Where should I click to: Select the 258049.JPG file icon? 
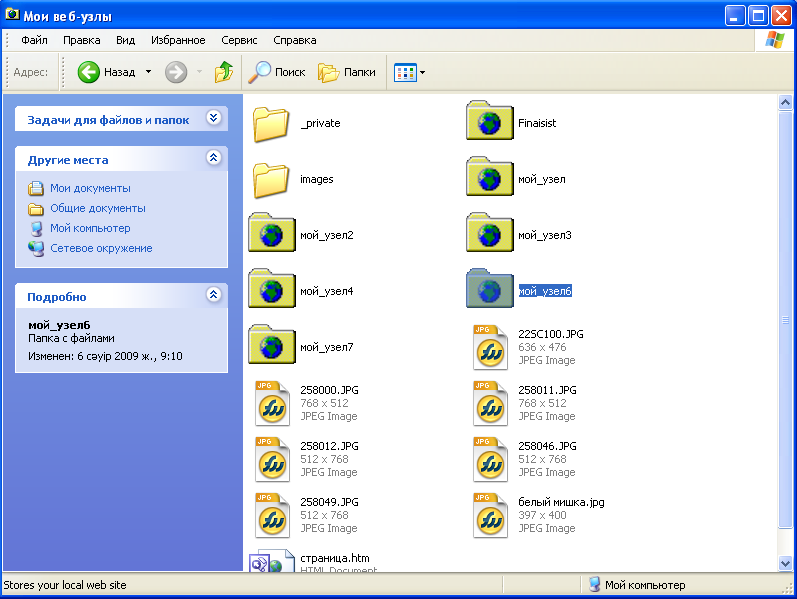tap(272, 515)
